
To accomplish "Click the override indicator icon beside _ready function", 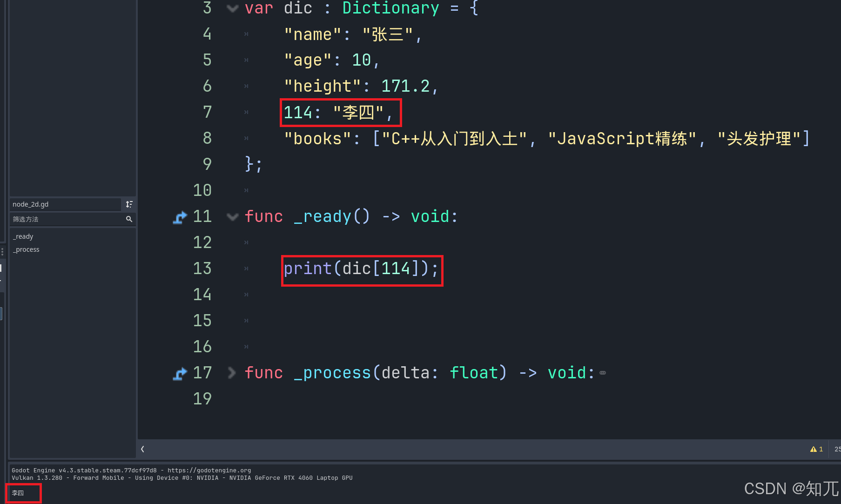I will pyautogui.click(x=180, y=216).
